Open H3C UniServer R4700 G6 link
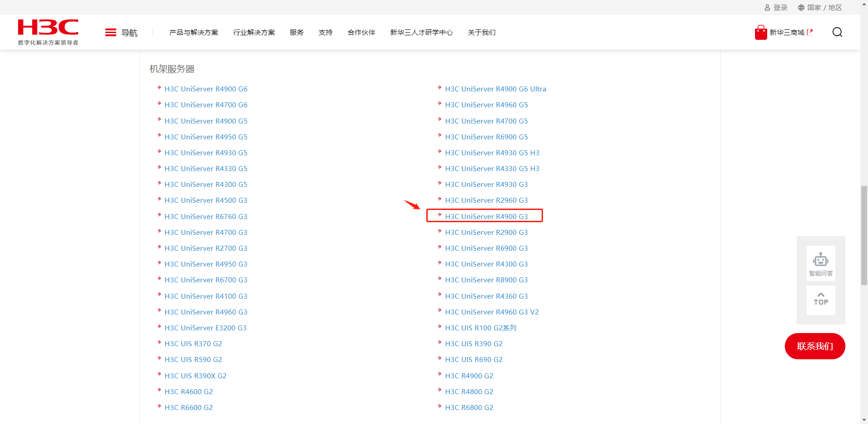 [206, 105]
